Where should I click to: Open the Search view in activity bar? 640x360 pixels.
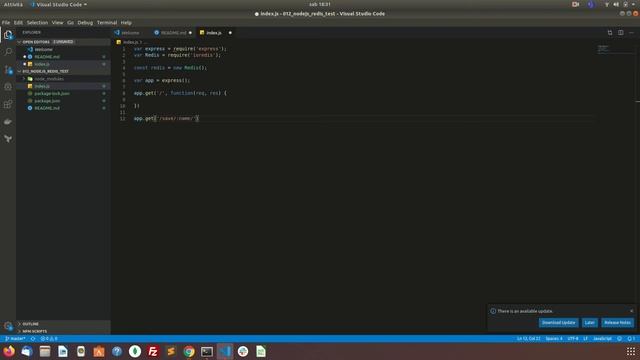tap(8, 52)
